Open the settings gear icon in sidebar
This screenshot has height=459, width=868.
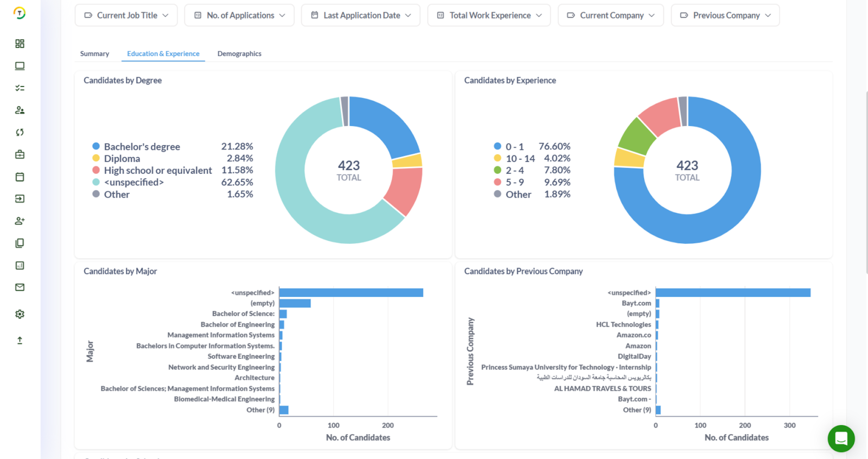20,314
